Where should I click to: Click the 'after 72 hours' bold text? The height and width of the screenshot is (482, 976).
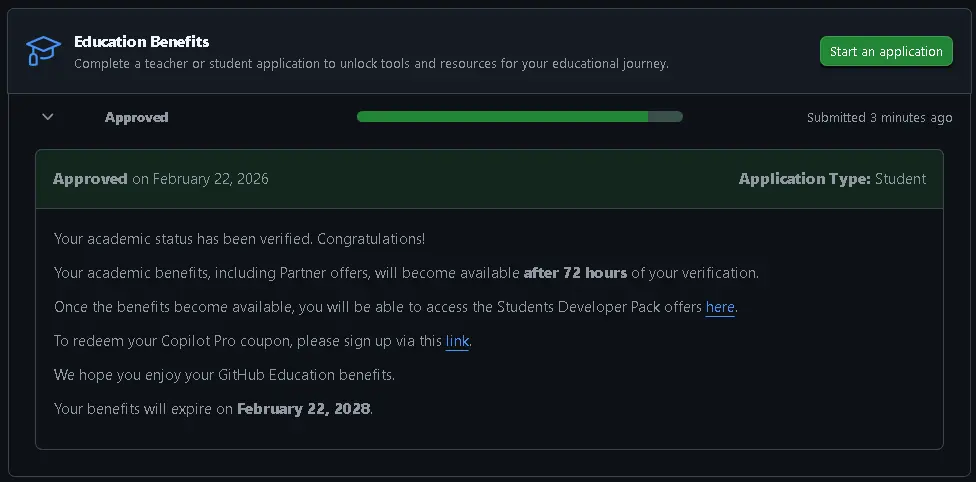575,273
